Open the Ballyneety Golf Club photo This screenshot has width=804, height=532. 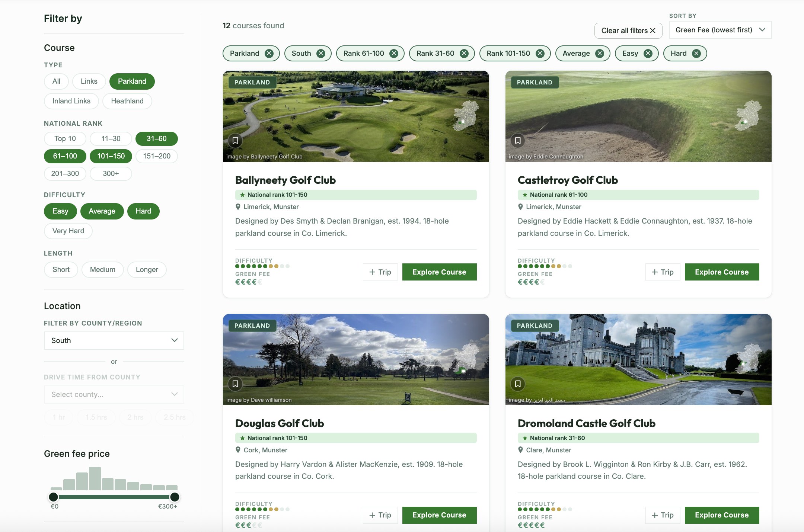pos(356,116)
